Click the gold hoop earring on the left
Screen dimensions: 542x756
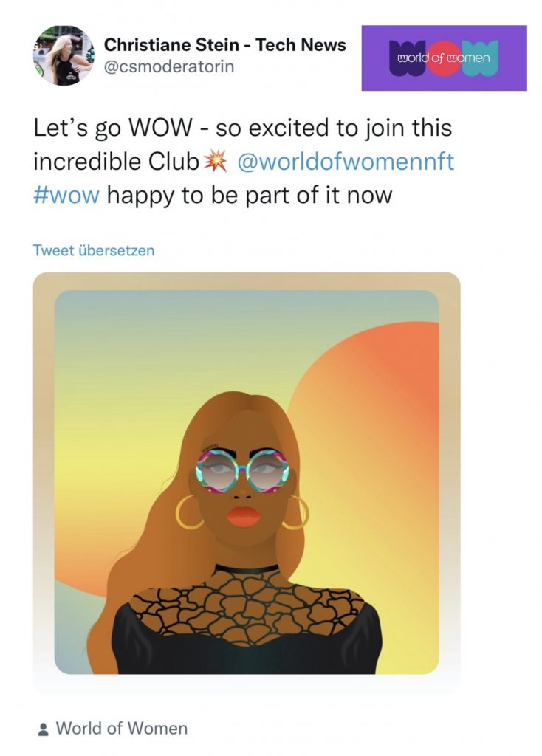[189, 512]
